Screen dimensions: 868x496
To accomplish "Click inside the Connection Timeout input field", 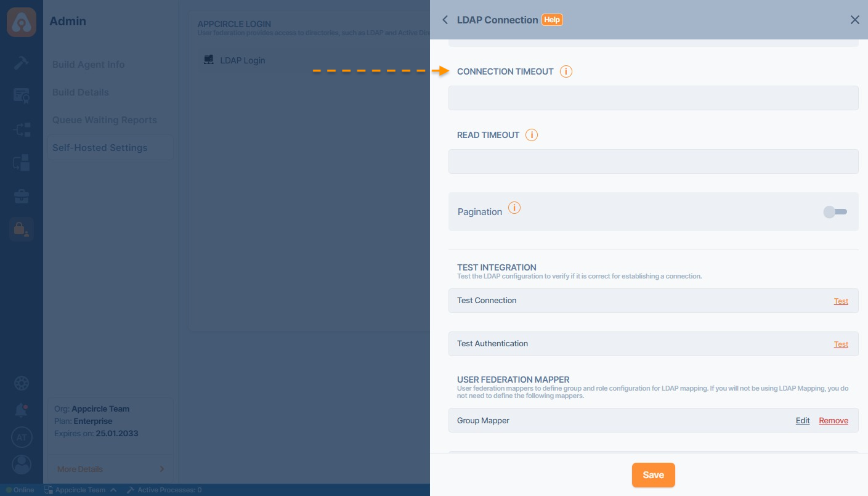I will [653, 98].
